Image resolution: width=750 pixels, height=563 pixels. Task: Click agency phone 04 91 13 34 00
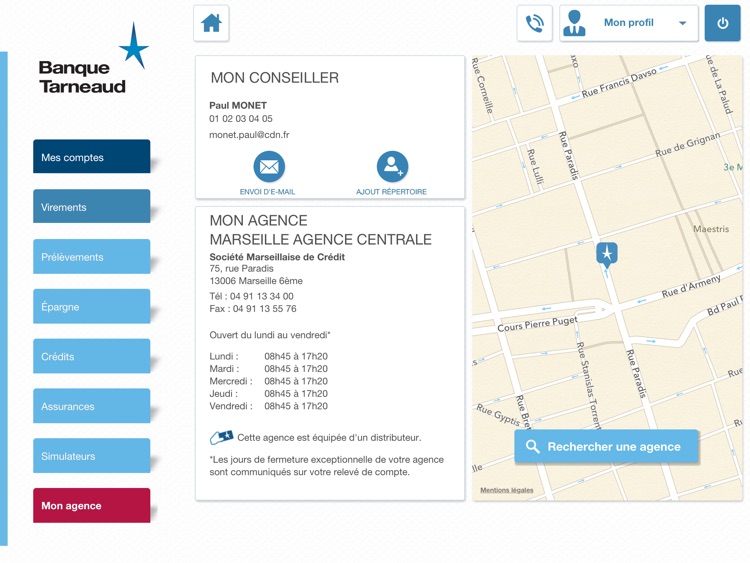point(262,296)
